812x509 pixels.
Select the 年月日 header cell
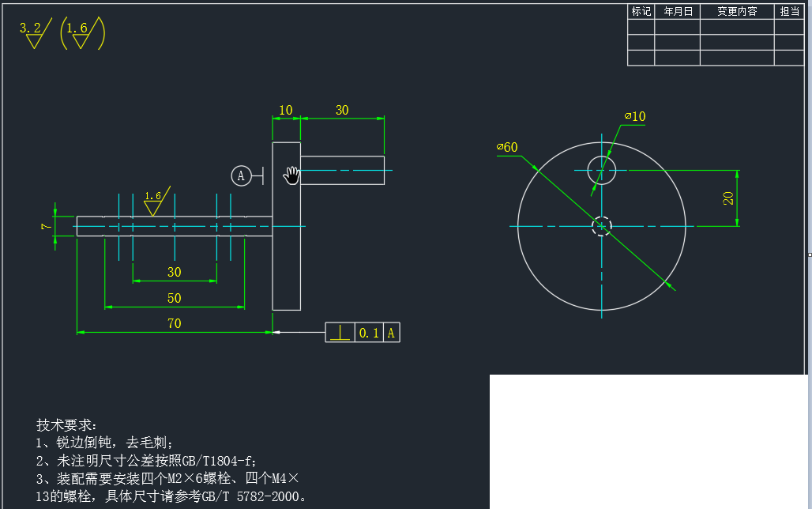click(x=677, y=11)
